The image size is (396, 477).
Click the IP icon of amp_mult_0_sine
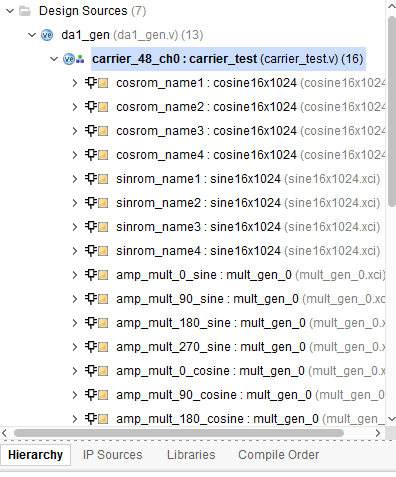click(97, 274)
